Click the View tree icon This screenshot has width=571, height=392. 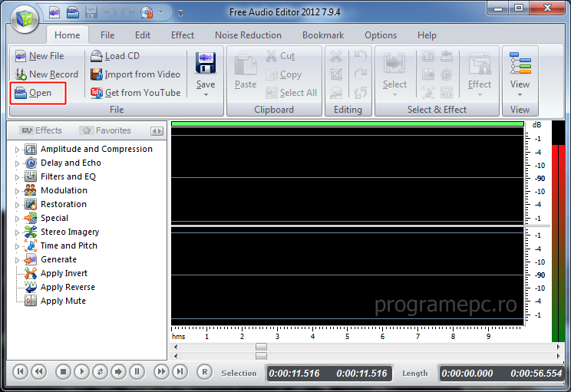coord(520,64)
